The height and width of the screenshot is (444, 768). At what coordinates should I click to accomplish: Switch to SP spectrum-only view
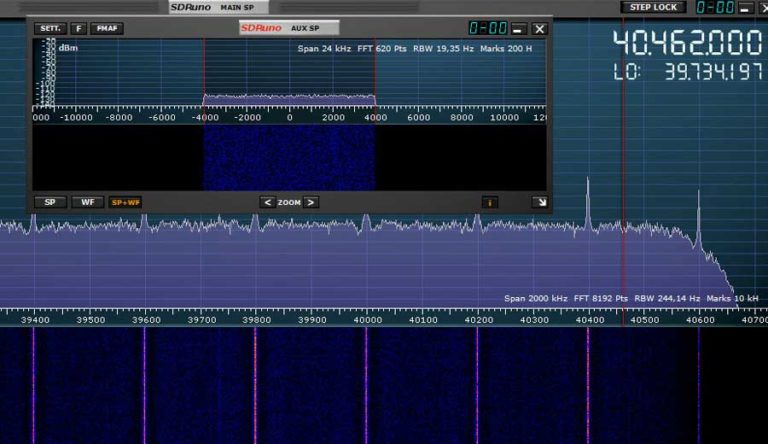(x=50, y=202)
